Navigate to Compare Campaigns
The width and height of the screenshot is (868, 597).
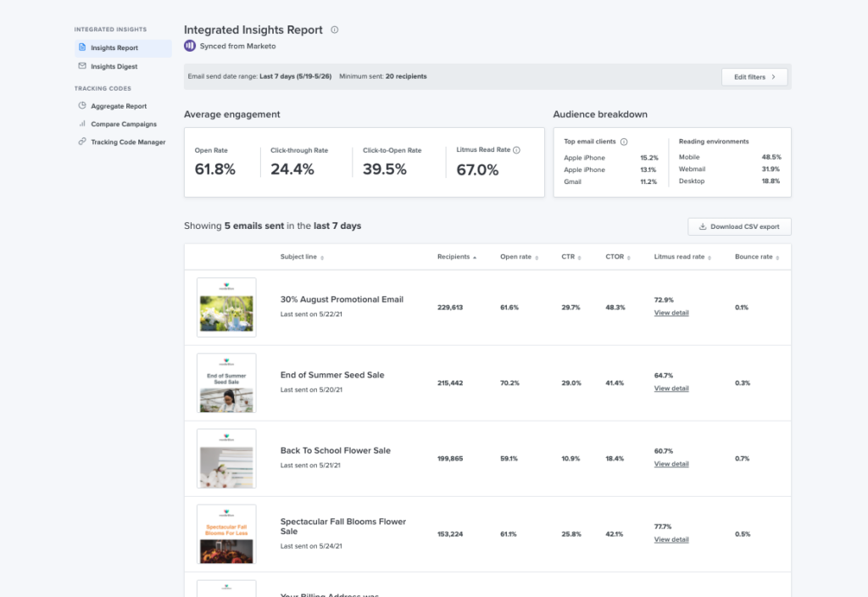coord(125,124)
